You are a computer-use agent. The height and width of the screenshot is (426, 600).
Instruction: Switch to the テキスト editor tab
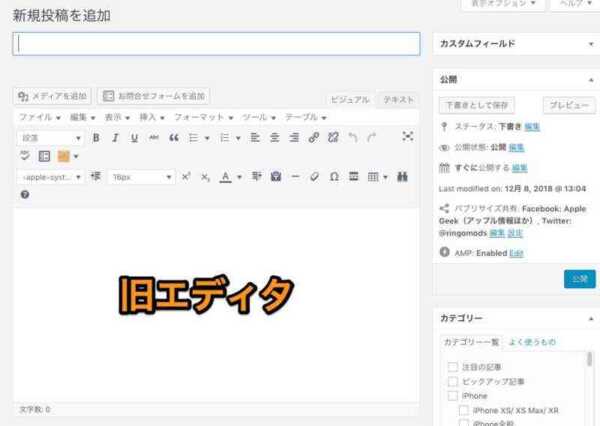(398, 99)
